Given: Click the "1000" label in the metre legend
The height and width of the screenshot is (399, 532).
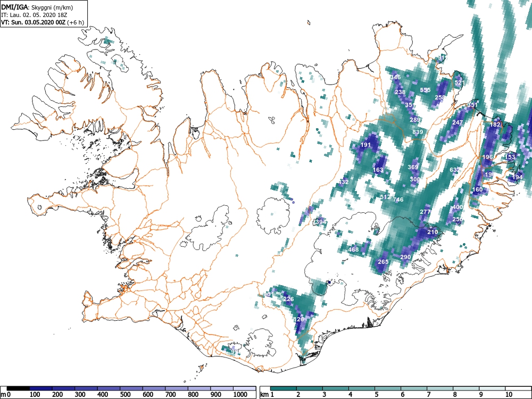Looking at the screenshot, I should point(240,395).
